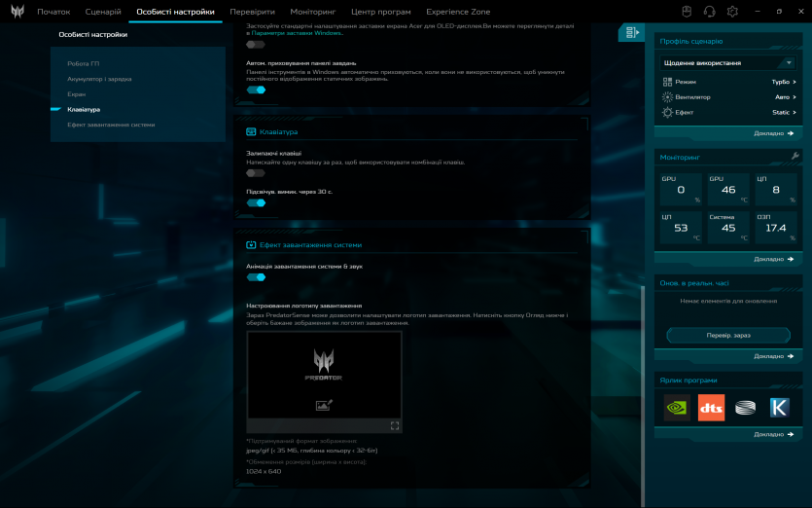This screenshot has width=812, height=508.
Task: Open the NVIDIA app shortcut
Action: [677, 408]
